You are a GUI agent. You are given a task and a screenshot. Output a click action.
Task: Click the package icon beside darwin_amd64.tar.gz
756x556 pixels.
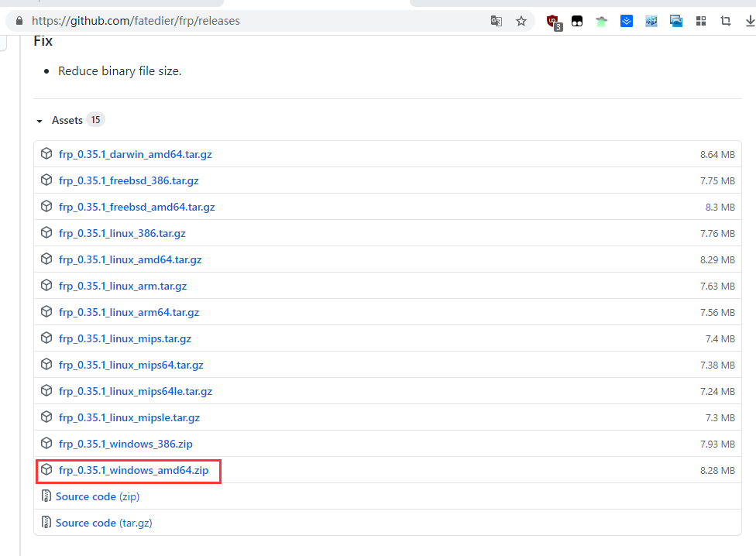point(46,153)
